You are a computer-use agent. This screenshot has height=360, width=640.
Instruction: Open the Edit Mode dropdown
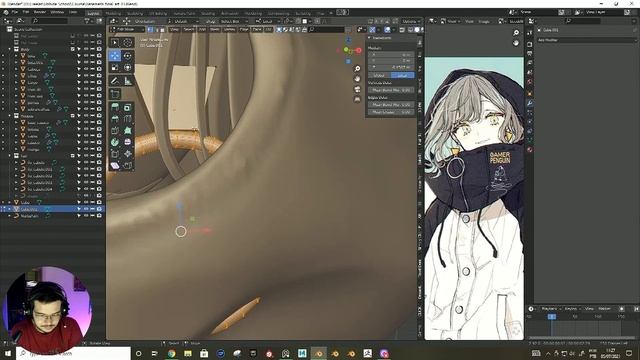tap(127, 29)
